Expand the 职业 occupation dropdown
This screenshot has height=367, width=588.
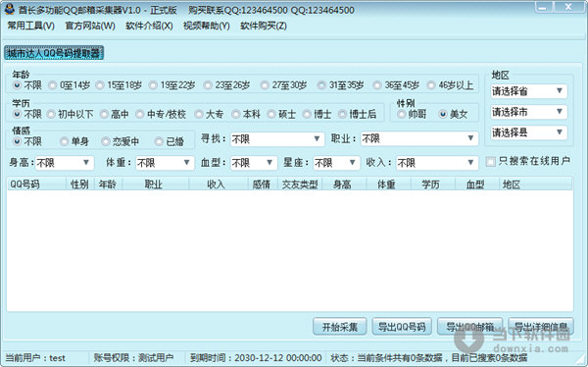tap(419, 138)
